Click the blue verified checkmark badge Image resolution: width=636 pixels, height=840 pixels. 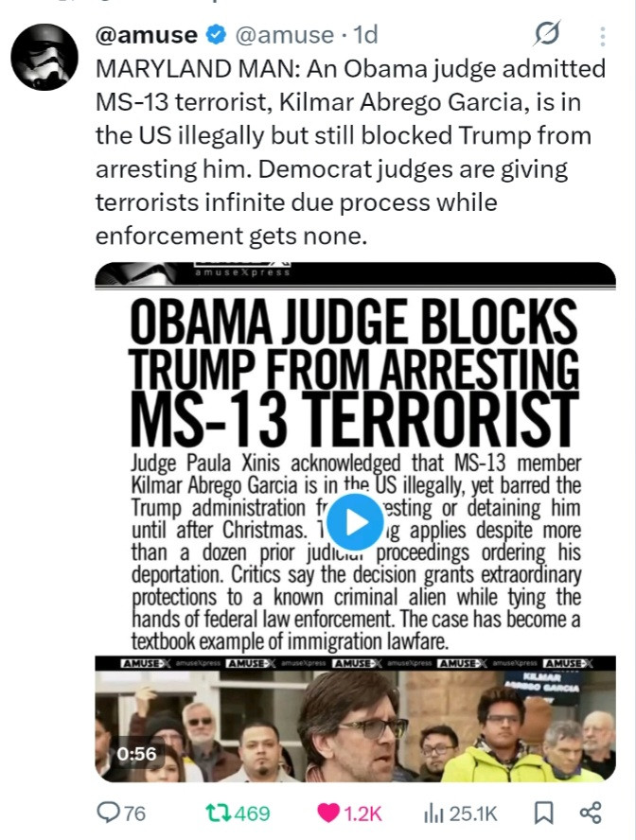coord(216,35)
